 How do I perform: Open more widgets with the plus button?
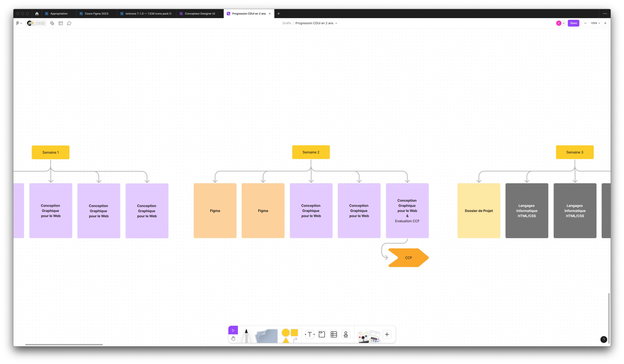click(387, 335)
